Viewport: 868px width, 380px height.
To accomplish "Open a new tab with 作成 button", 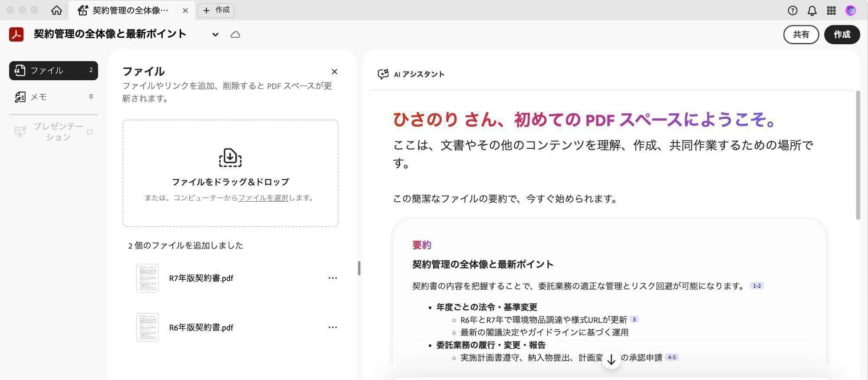I will (216, 10).
